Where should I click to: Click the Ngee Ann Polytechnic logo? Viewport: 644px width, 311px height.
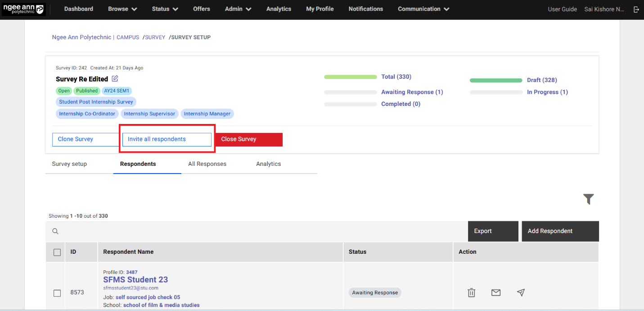coord(24,9)
